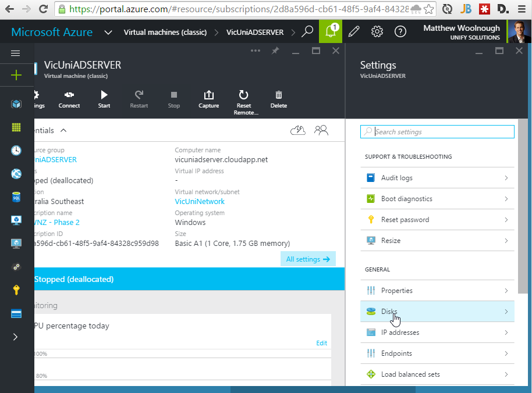Click the JB browser extension icon

tap(466, 9)
